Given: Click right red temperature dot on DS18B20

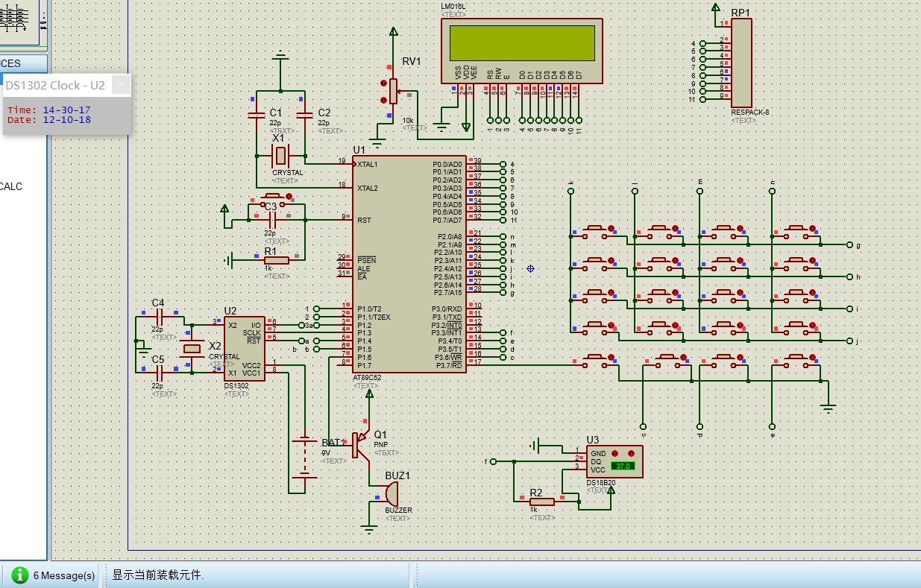Looking at the screenshot, I should 631,453.
